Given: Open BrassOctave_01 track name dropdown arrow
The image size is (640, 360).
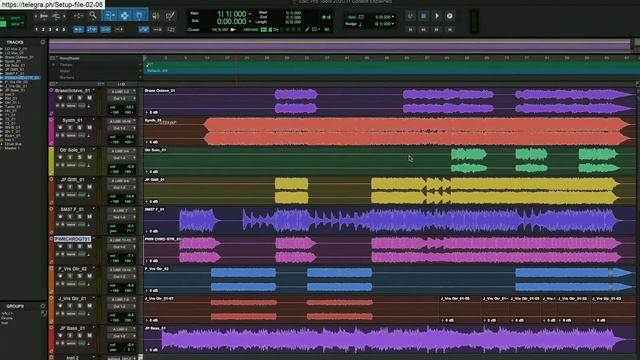Looking at the screenshot, I should [x=94, y=90].
